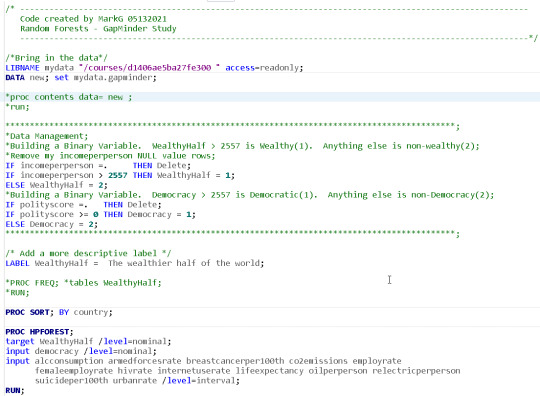The height and width of the screenshot is (396, 540).
Task: Click the '*Data Management;' comment line
Action: 47,136
